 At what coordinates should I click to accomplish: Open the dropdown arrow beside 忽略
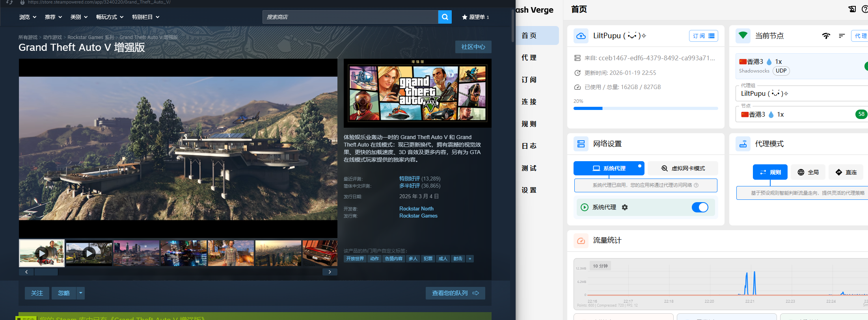point(80,293)
